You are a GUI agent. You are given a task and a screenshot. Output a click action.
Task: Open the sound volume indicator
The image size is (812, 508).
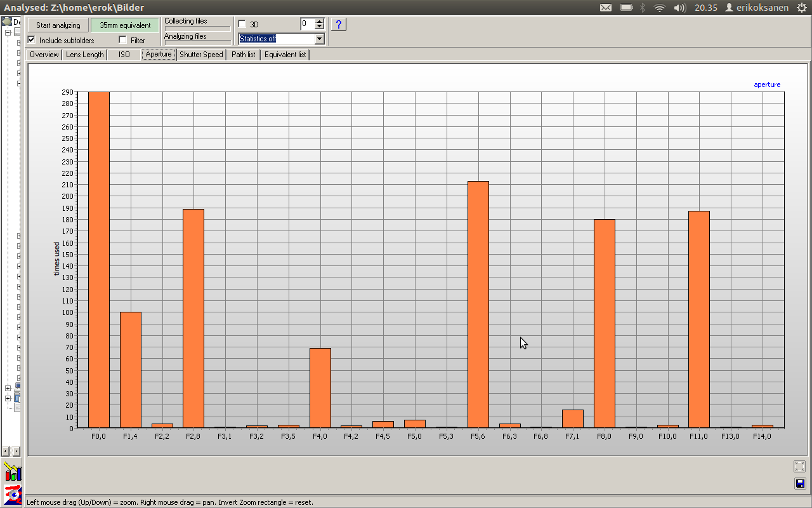pos(680,8)
